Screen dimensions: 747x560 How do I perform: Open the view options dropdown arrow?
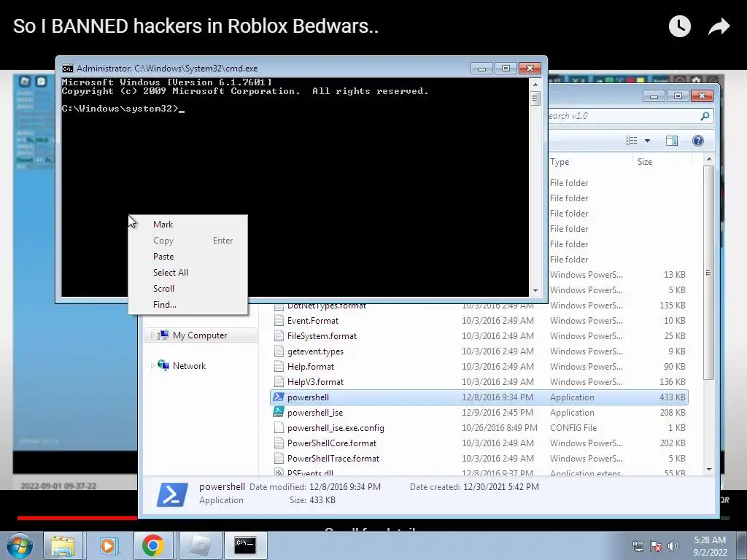point(647,141)
